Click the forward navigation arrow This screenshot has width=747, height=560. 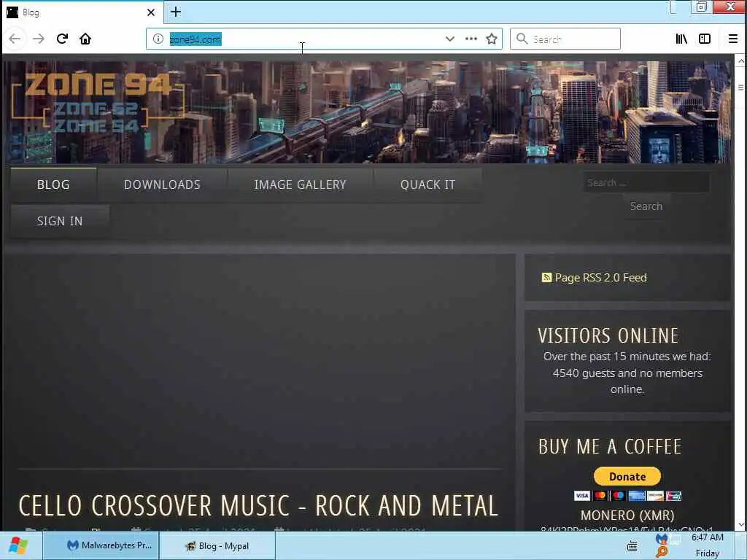[x=39, y=39]
